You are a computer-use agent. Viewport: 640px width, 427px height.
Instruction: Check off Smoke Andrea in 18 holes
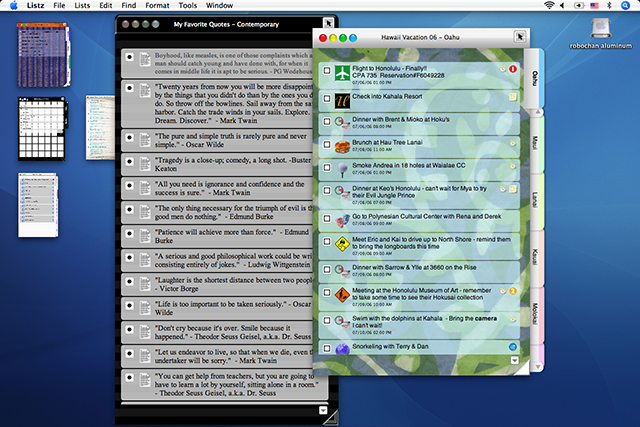pyautogui.click(x=327, y=167)
